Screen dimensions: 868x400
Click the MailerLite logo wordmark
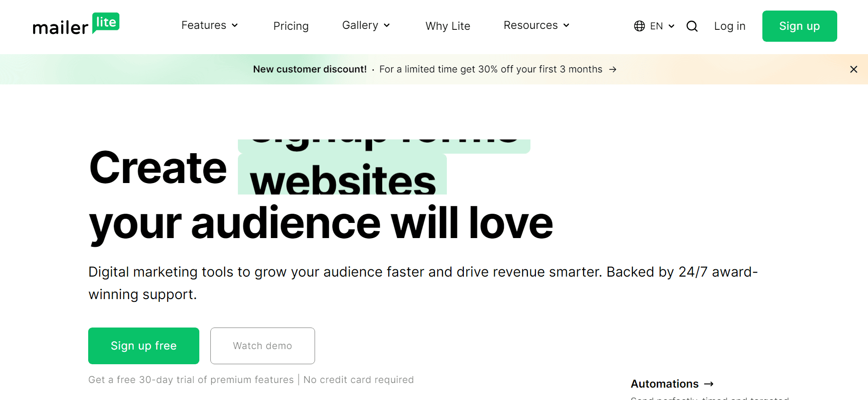pyautogui.click(x=60, y=28)
